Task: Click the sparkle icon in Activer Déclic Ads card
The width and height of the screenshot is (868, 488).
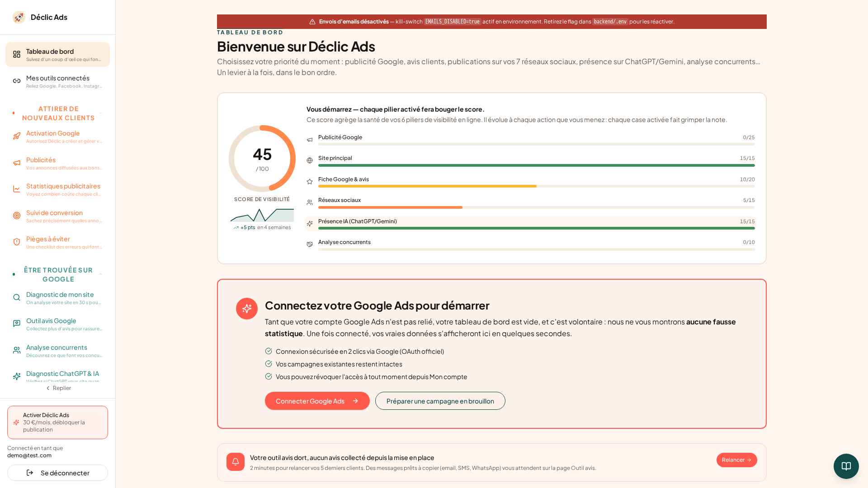Action: coord(16,422)
